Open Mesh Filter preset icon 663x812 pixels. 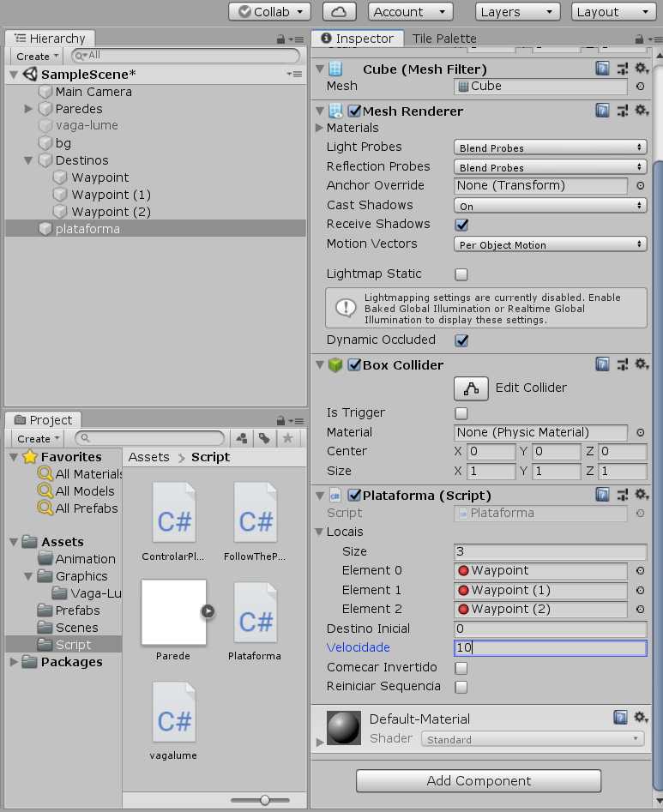pos(623,69)
